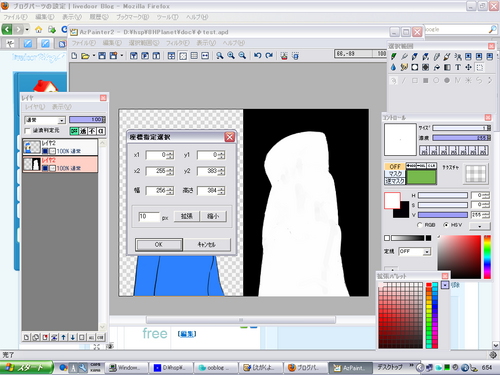Click the redo arrow icon in AzPainter2 toolbar
The image size is (500, 375).
(269, 56)
